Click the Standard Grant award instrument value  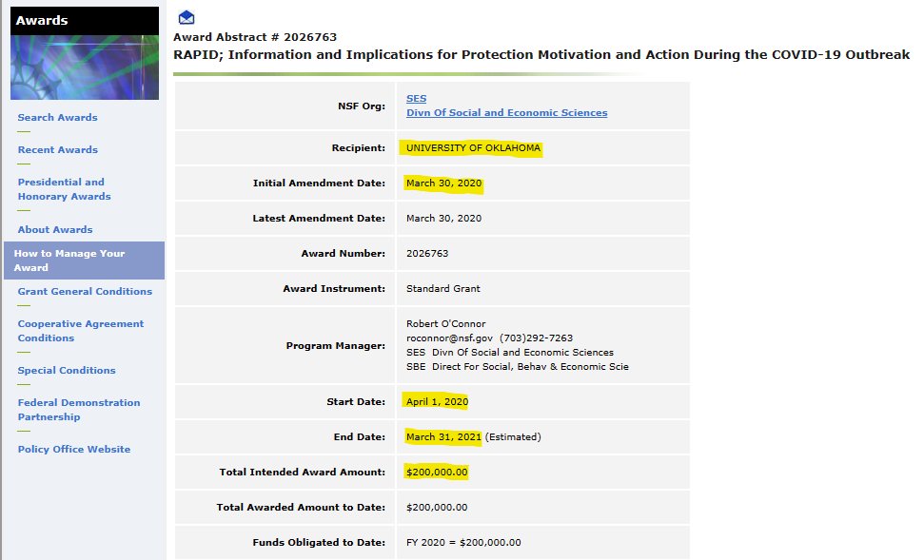[442, 288]
